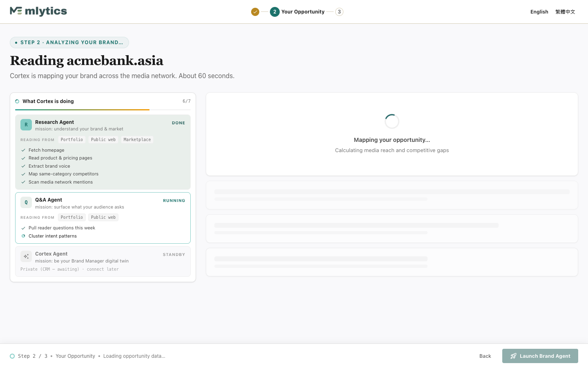Click the Launch Brand Agent button

tap(540, 356)
